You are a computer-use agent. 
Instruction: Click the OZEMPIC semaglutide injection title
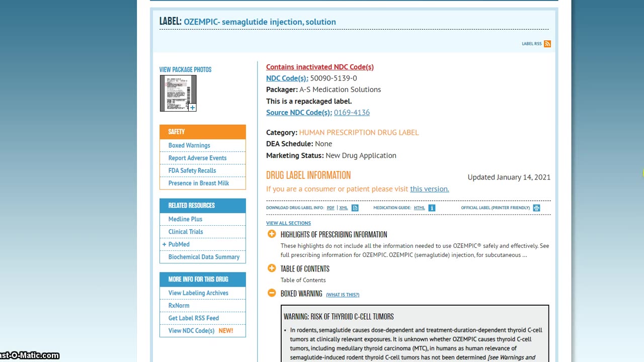[x=260, y=22]
